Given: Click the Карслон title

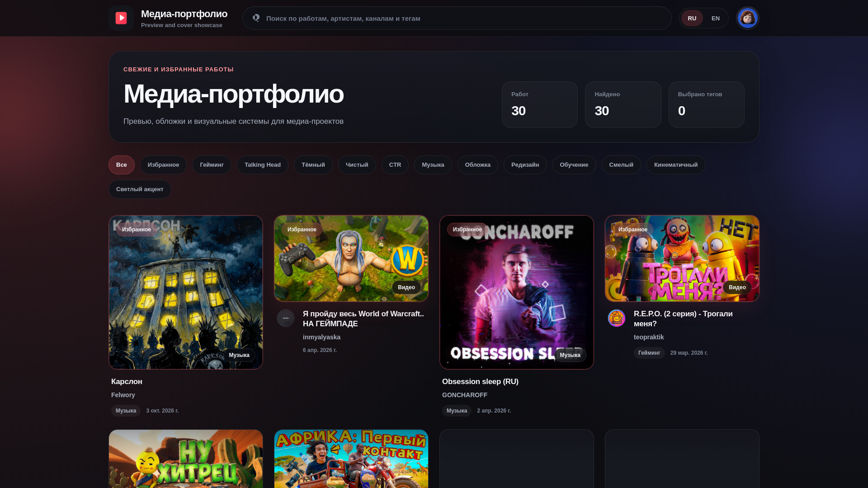Looking at the screenshot, I should pyautogui.click(x=127, y=382).
